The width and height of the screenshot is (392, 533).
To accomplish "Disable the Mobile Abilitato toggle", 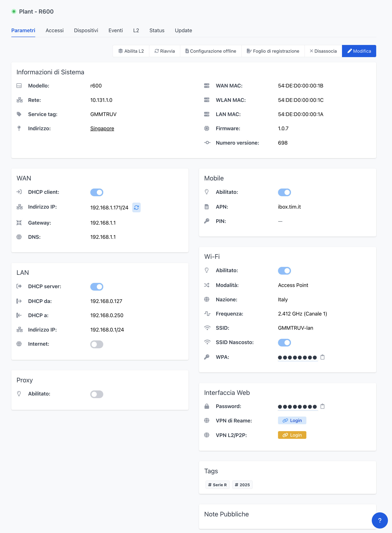I will coord(284,192).
